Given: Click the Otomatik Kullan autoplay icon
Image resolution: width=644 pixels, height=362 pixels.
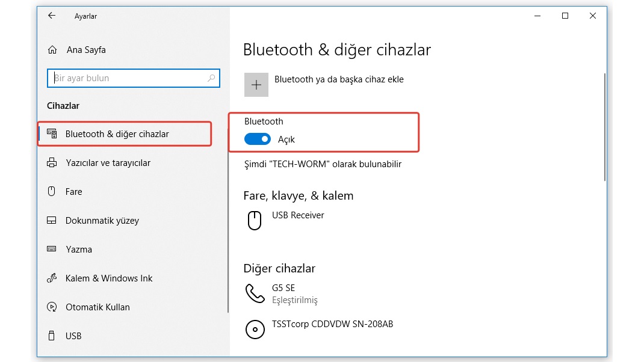Looking at the screenshot, I should (52, 307).
